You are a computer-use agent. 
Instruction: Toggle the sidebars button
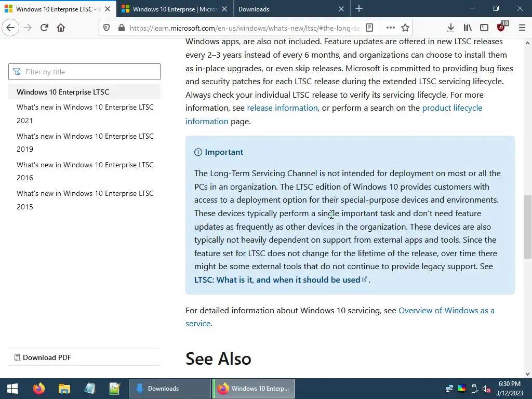point(484,28)
